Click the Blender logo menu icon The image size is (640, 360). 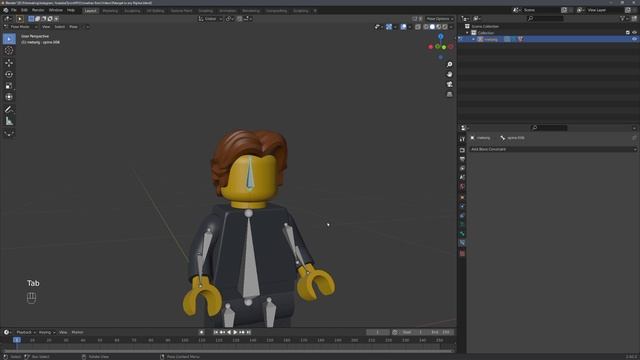[6, 10]
